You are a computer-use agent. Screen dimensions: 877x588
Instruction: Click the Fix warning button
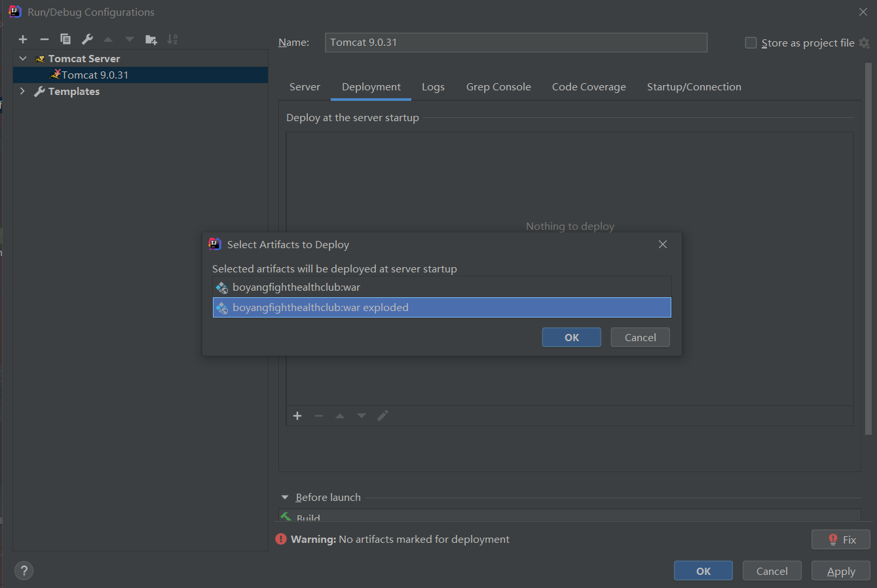click(840, 540)
